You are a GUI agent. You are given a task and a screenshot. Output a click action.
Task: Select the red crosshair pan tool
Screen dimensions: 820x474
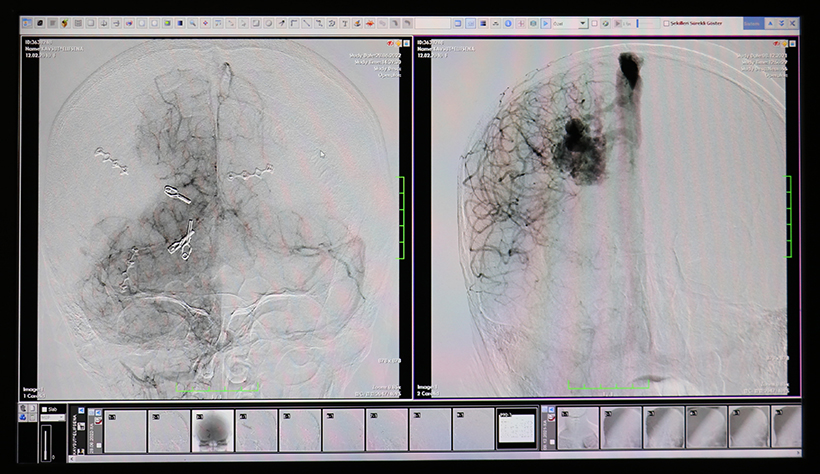[x=205, y=24]
